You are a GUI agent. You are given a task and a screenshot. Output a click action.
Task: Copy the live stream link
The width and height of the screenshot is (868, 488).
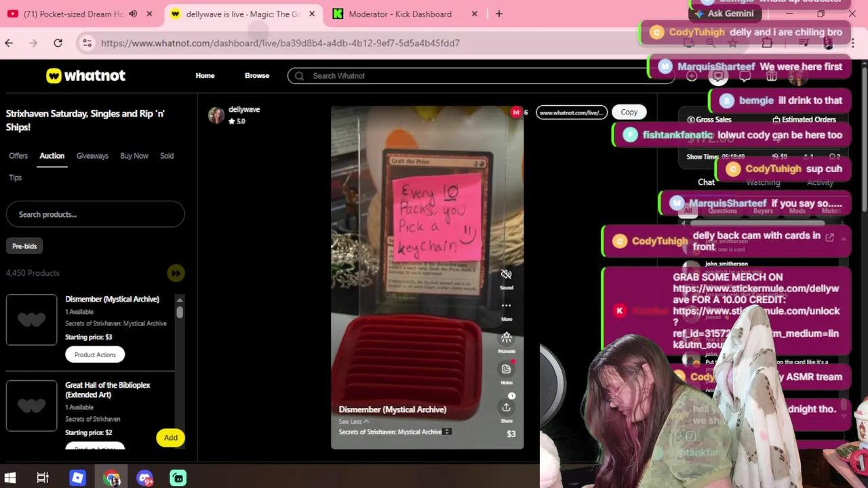pyautogui.click(x=629, y=113)
